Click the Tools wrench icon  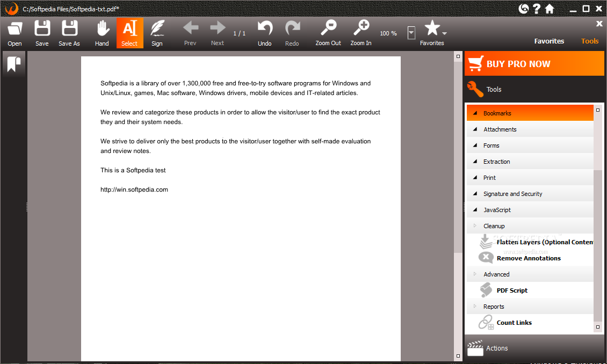click(475, 89)
